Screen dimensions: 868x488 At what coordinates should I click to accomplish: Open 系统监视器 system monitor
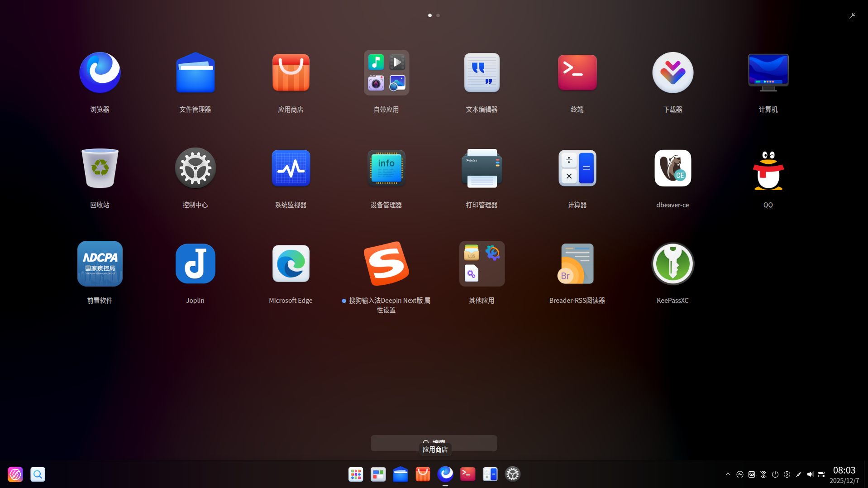[291, 168]
